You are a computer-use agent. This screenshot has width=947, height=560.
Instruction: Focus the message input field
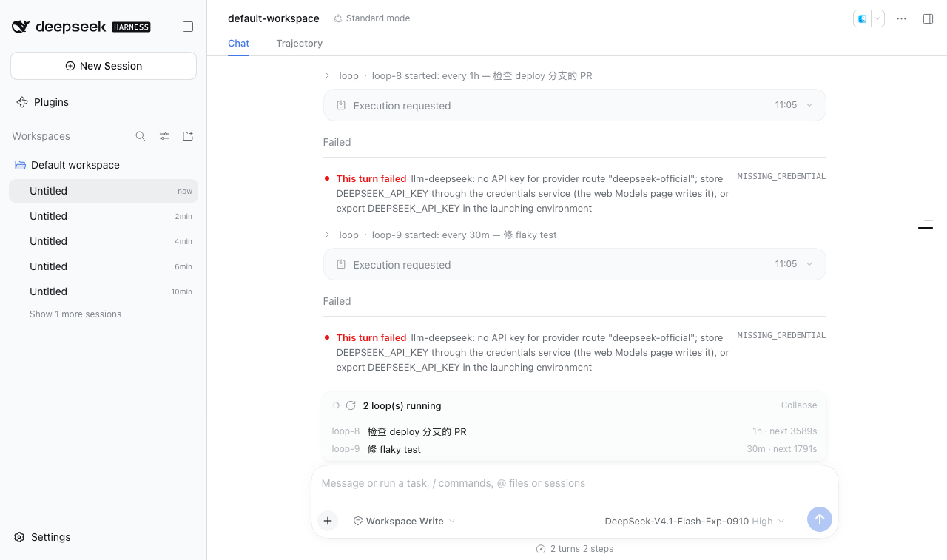(x=574, y=483)
